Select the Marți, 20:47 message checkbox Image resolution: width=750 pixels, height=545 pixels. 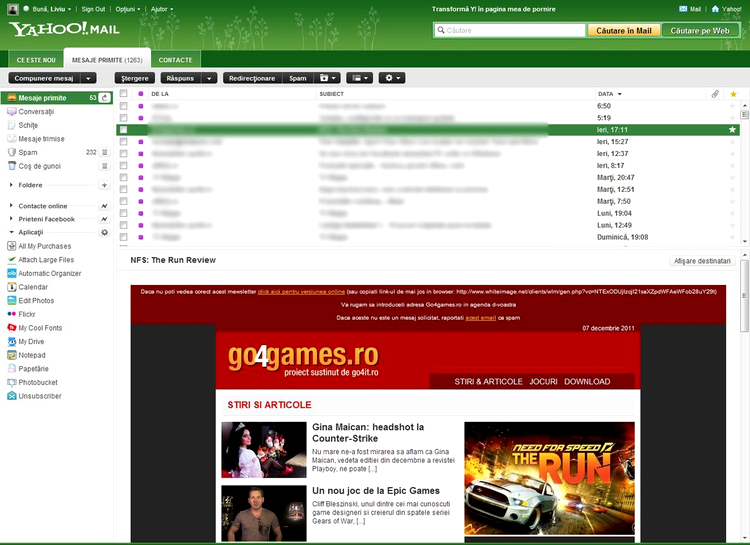click(123, 178)
